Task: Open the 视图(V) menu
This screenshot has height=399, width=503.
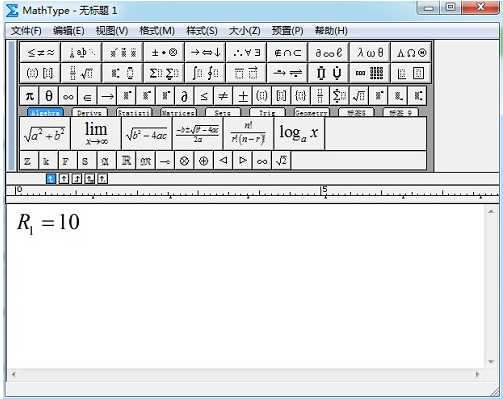Action: pyautogui.click(x=112, y=31)
